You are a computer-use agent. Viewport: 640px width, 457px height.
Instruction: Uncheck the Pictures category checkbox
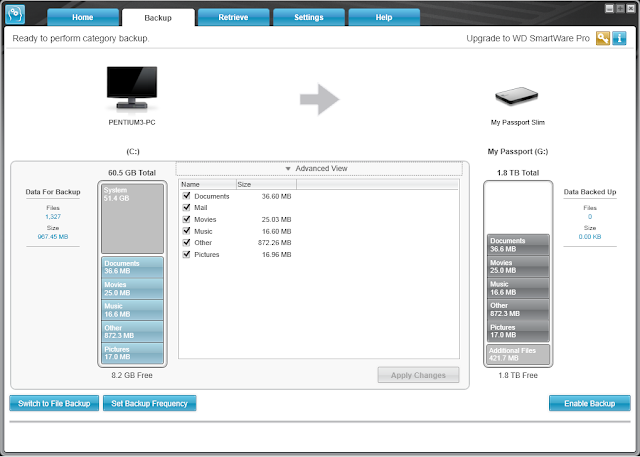point(187,254)
